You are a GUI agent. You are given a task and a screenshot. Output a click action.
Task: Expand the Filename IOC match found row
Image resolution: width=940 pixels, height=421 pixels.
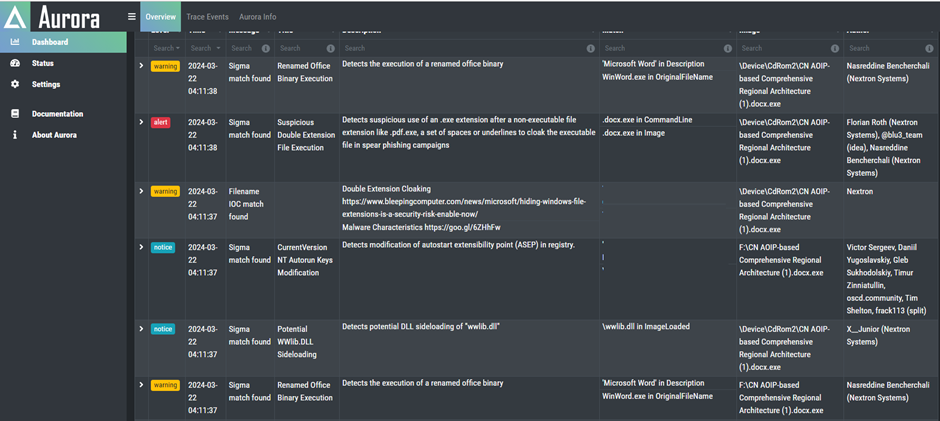tap(141, 191)
